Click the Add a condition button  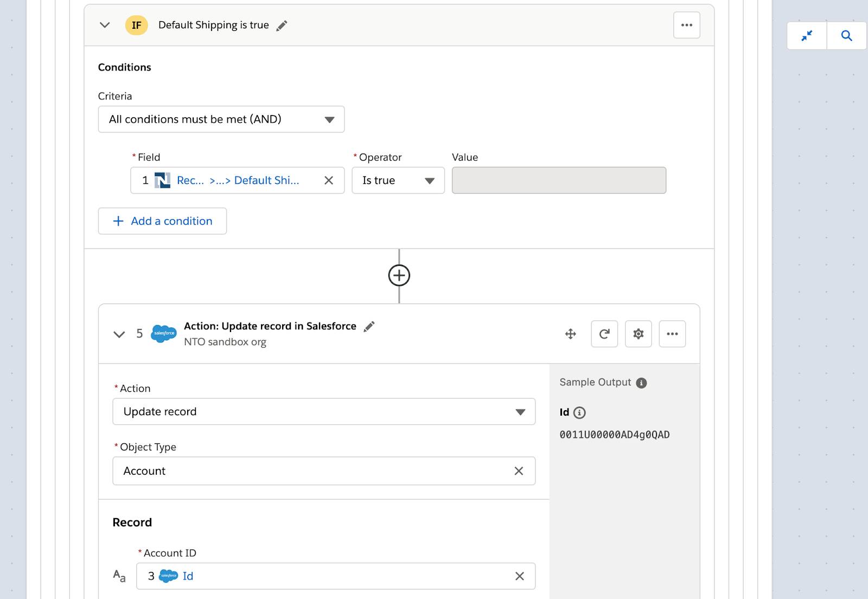[162, 221]
